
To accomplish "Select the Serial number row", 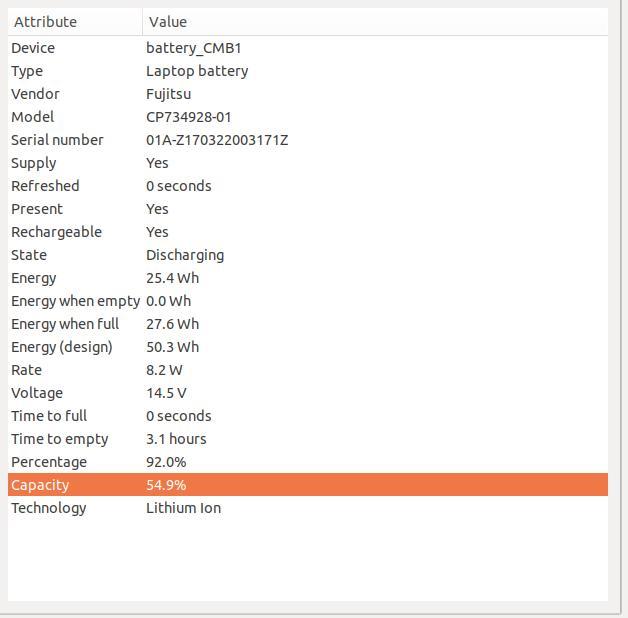I will (x=308, y=140).
